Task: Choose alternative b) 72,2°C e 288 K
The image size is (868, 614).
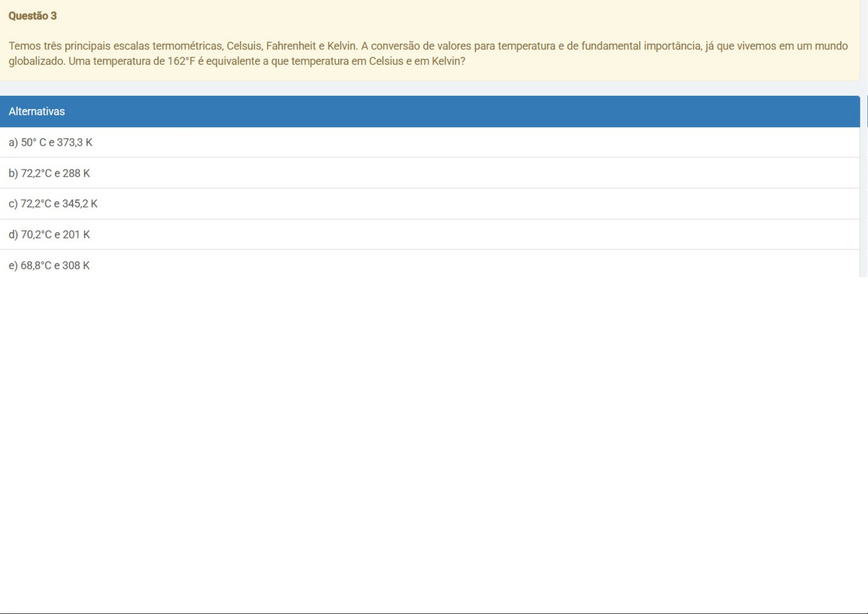Action: [49, 174]
